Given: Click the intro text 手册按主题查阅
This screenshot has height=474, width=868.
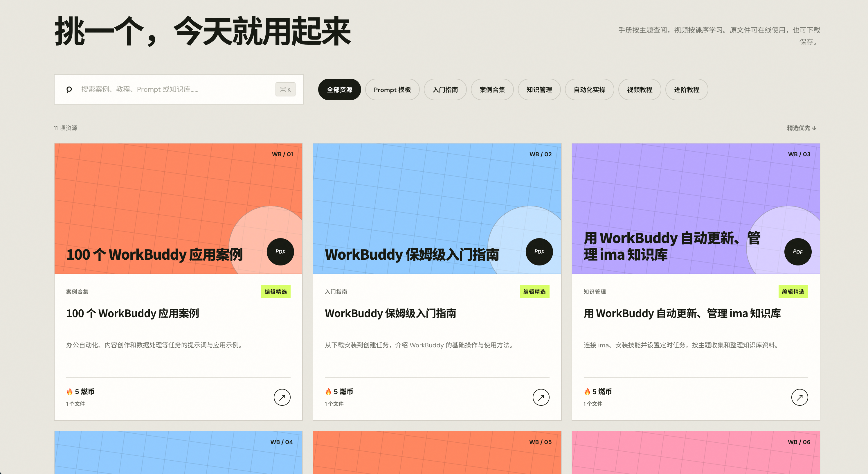Looking at the screenshot, I should point(719,36).
